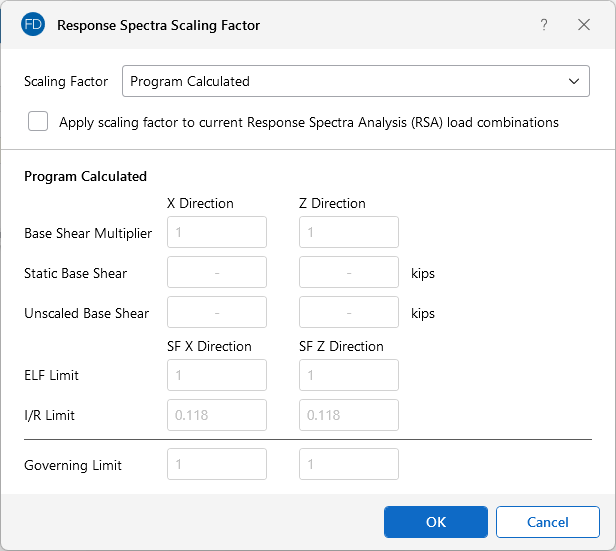Enable apply scaling factor to RSA load combinations
Screen dimensions: 616x551
(38, 122)
